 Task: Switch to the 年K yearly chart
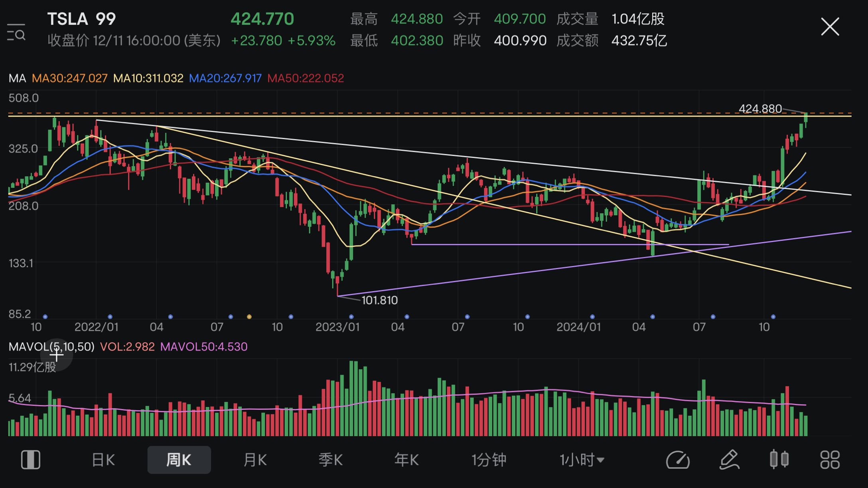(x=406, y=460)
